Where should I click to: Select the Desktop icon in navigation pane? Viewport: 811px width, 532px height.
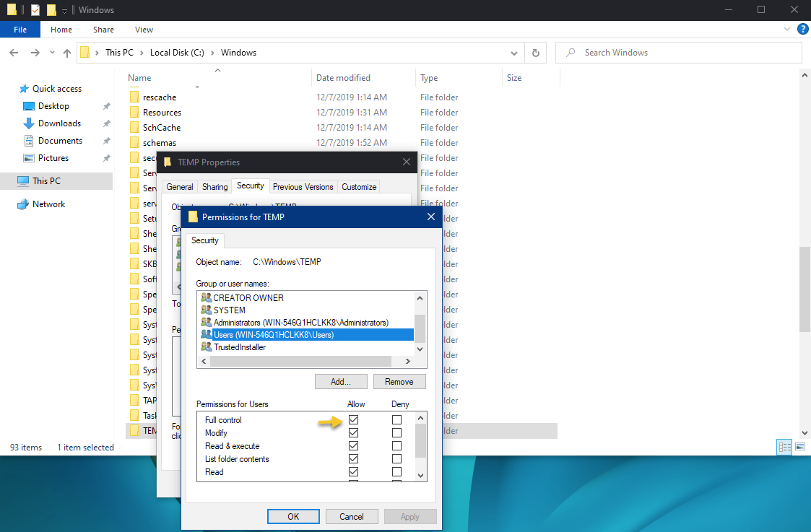(29, 106)
